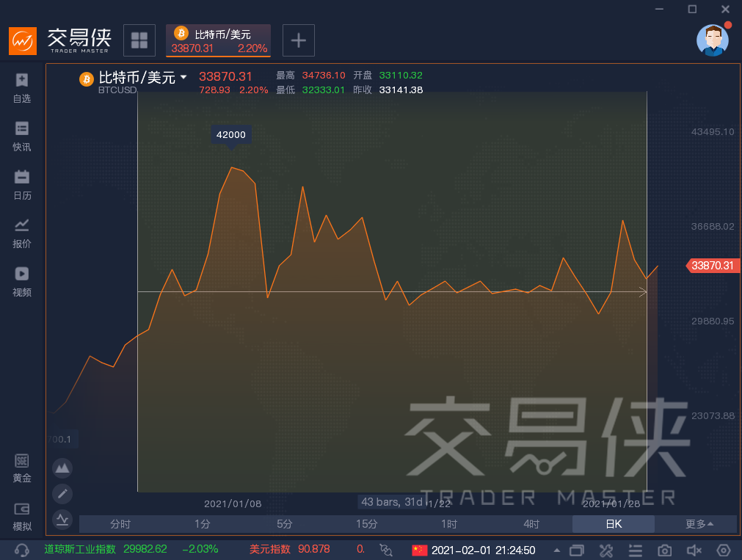Click the stacked windows icon in status bar
Screen dimensions: 742x560
tap(577, 550)
